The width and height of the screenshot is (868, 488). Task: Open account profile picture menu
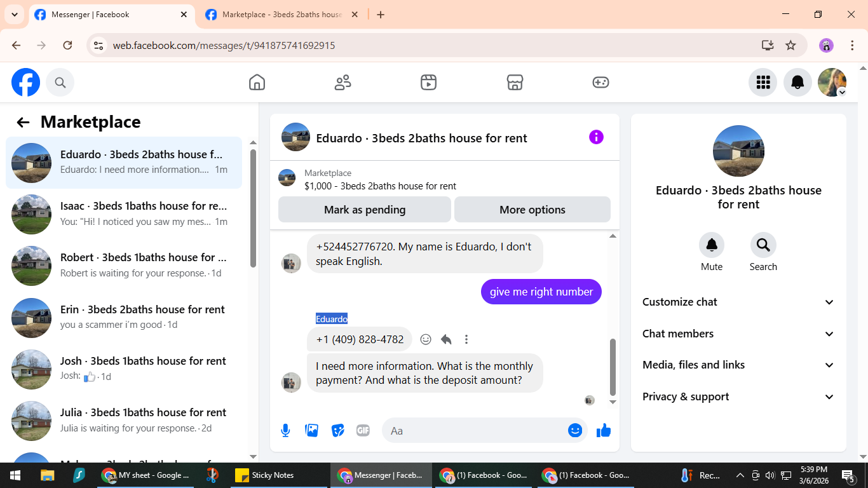(x=832, y=83)
